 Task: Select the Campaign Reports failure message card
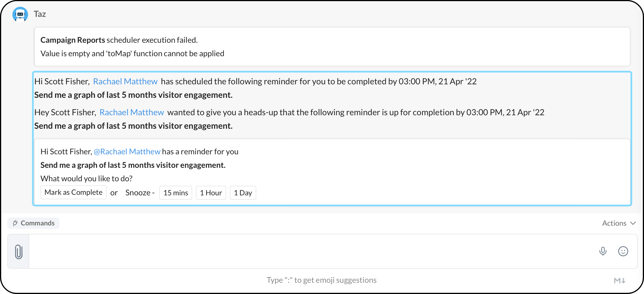pos(332,47)
